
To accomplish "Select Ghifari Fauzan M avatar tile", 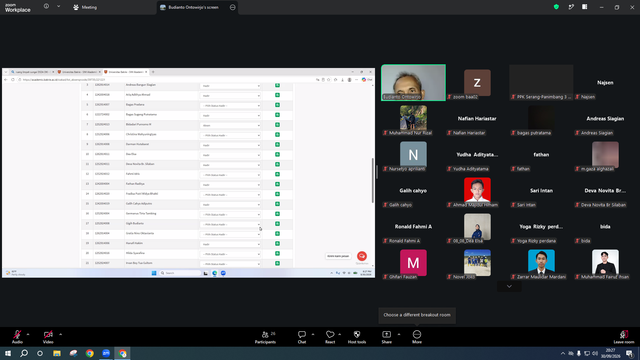I will tap(413, 262).
